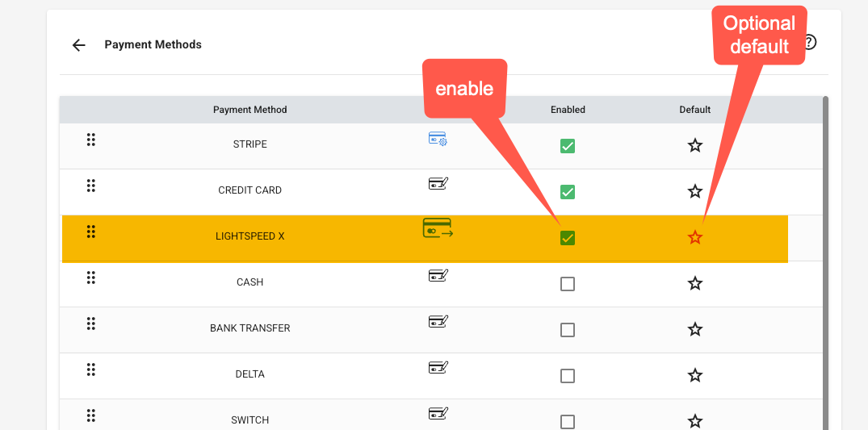The width and height of the screenshot is (868, 430).
Task: Click the table's vertical scrollbar
Action: pyautogui.click(x=825, y=263)
